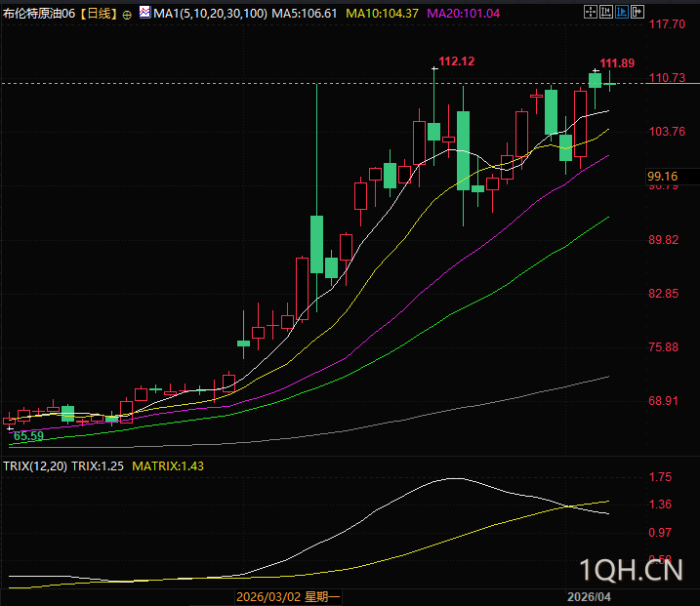
Task: Click the orange circle icon beside 日线
Action: (x=127, y=16)
